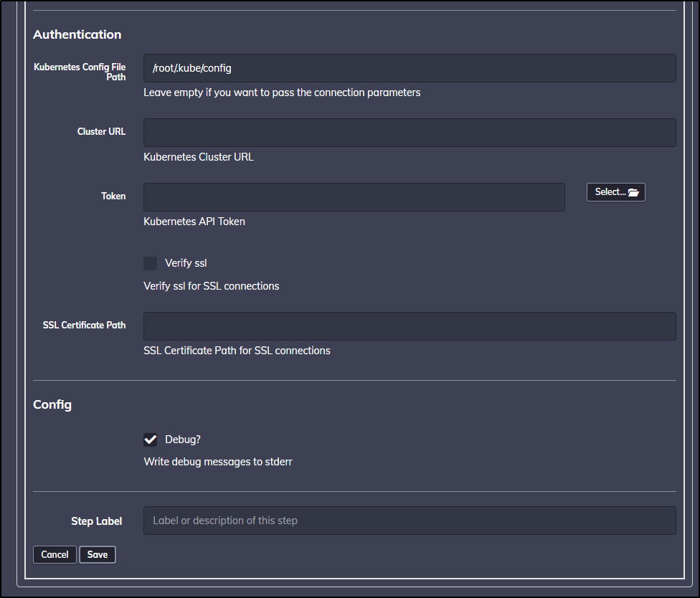The image size is (700, 598).
Task: Click the Config section heading
Action: click(52, 405)
